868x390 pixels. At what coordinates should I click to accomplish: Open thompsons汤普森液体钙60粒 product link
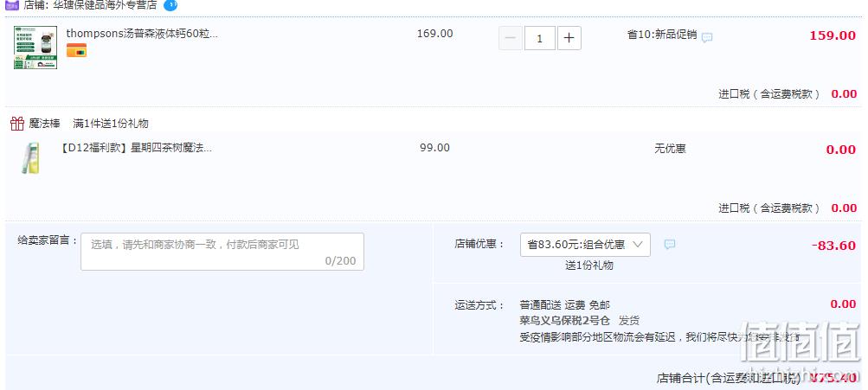142,33
